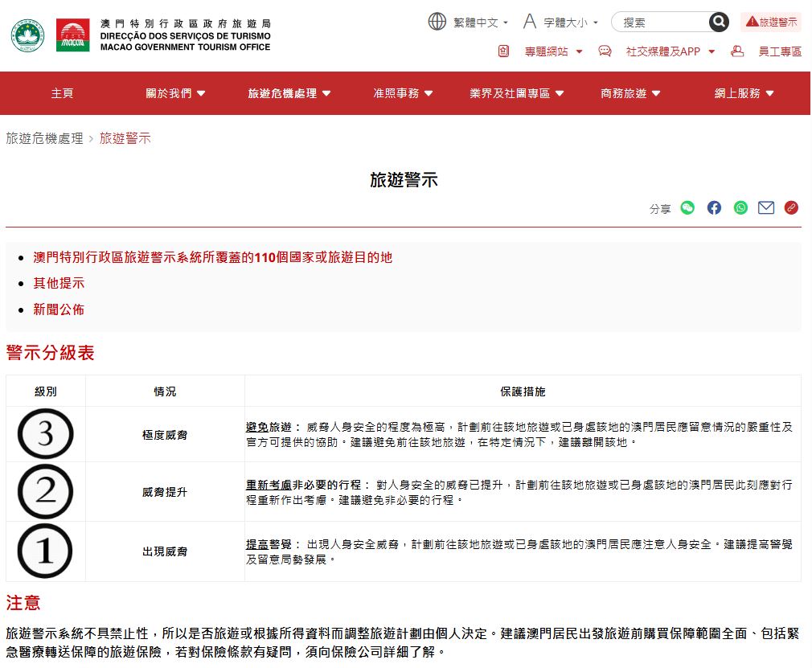Share the page on Facebook

[714, 207]
